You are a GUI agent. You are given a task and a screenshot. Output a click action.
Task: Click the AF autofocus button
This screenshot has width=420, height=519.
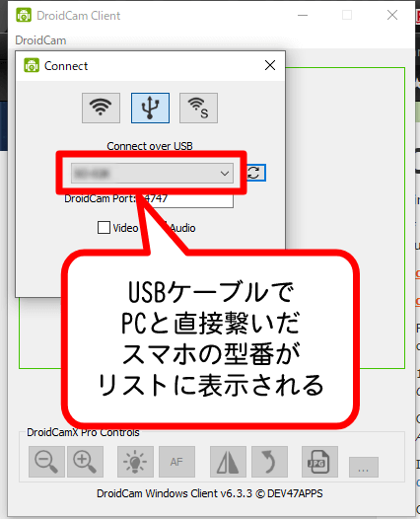tap(176, 462)
